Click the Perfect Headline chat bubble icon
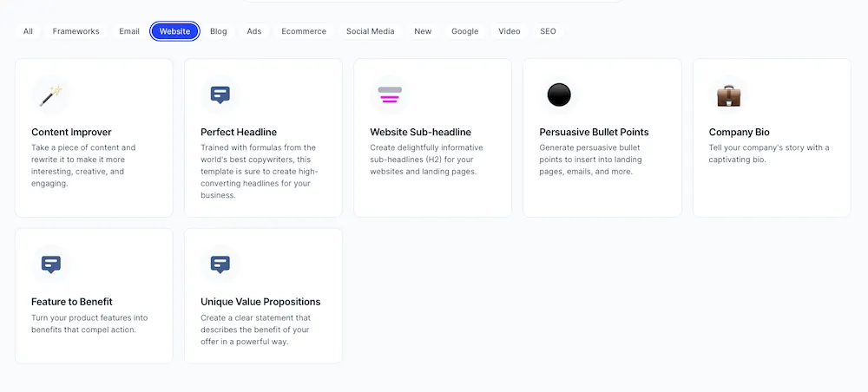868x392 pixels. click(220, 95)
